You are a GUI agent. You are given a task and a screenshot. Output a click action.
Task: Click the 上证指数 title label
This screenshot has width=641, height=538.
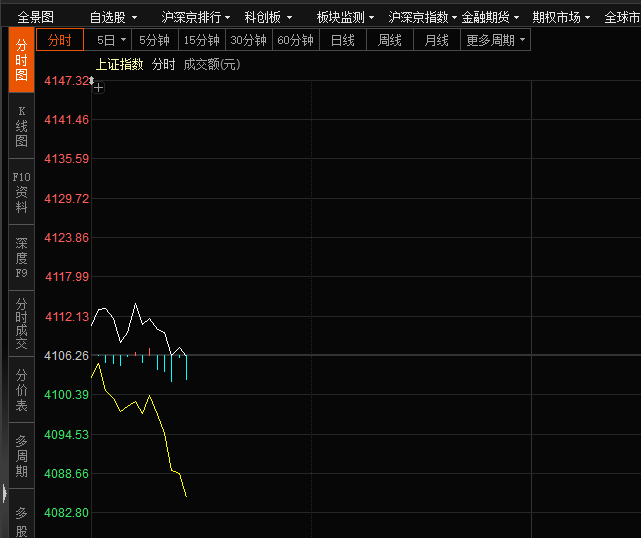119,64
